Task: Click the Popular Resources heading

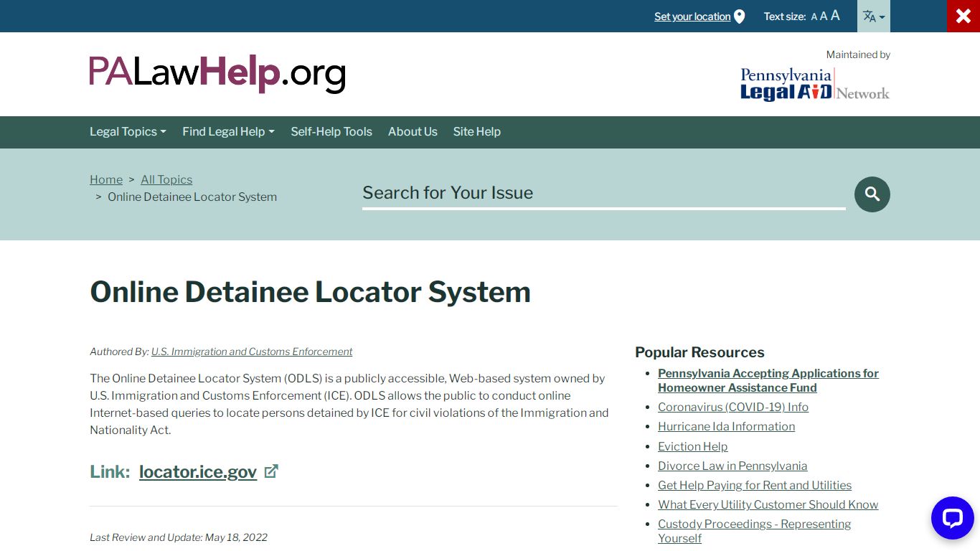Action: (x=699, y=352)
